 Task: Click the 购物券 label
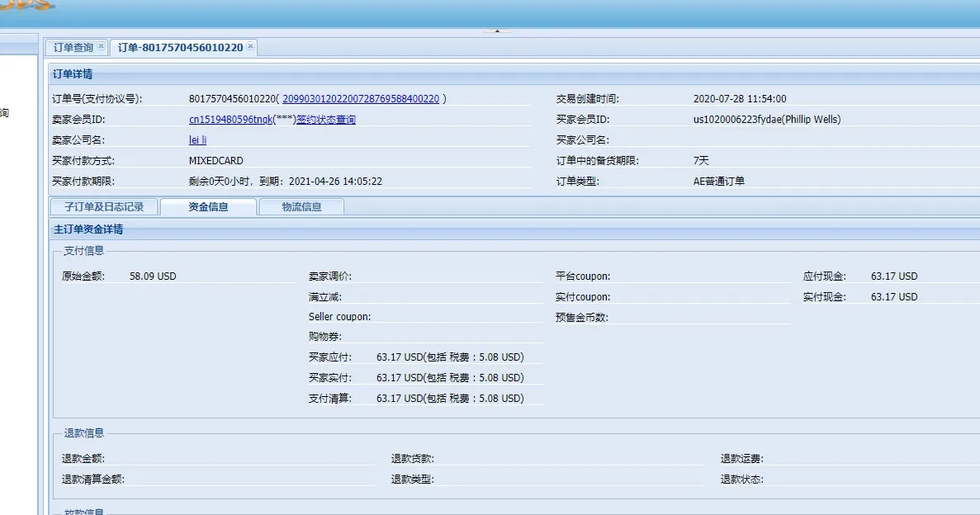point(325,336)
